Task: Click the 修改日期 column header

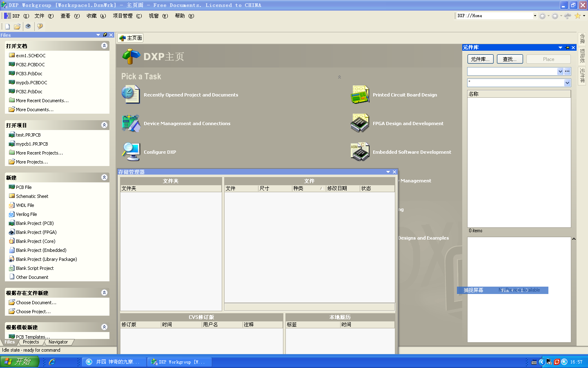Action: (x=343, y=188)
